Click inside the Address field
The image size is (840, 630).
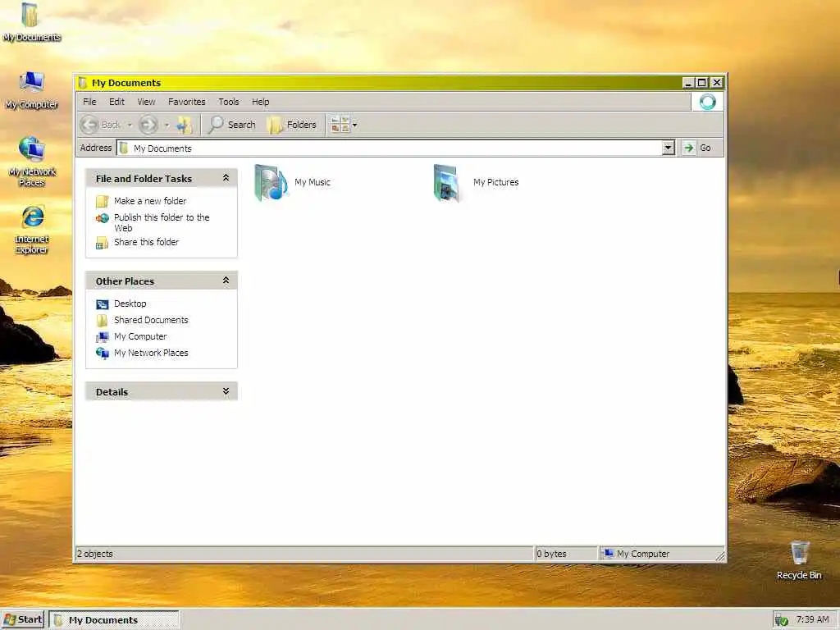[x=395, y=148]
